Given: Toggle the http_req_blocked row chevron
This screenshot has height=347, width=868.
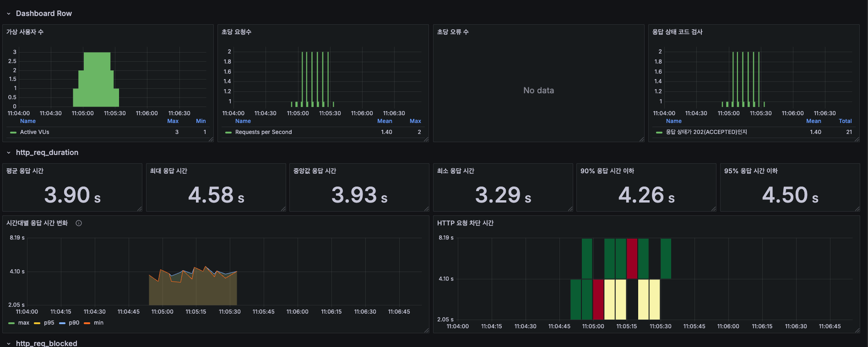Looking at the screenshot, I should point(8,343).
